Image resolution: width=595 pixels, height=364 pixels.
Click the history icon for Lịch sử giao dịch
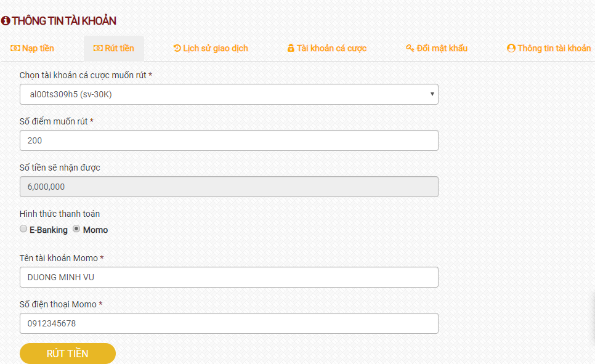click(177, 48)
